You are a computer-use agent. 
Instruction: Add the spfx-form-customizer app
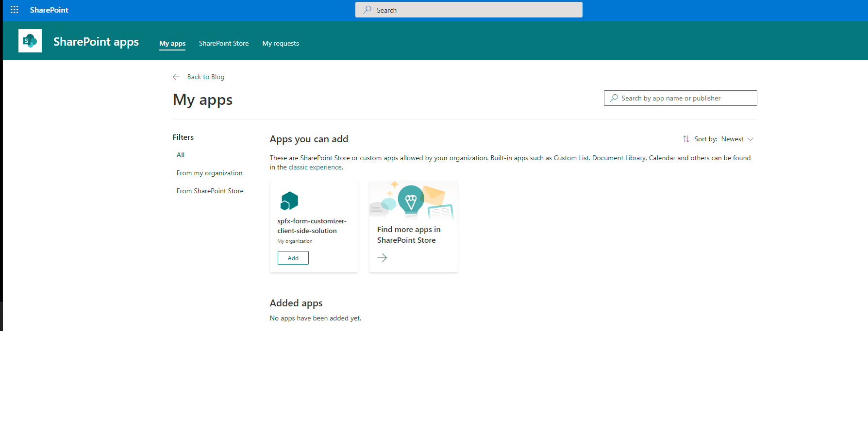[x=293, y=258]
